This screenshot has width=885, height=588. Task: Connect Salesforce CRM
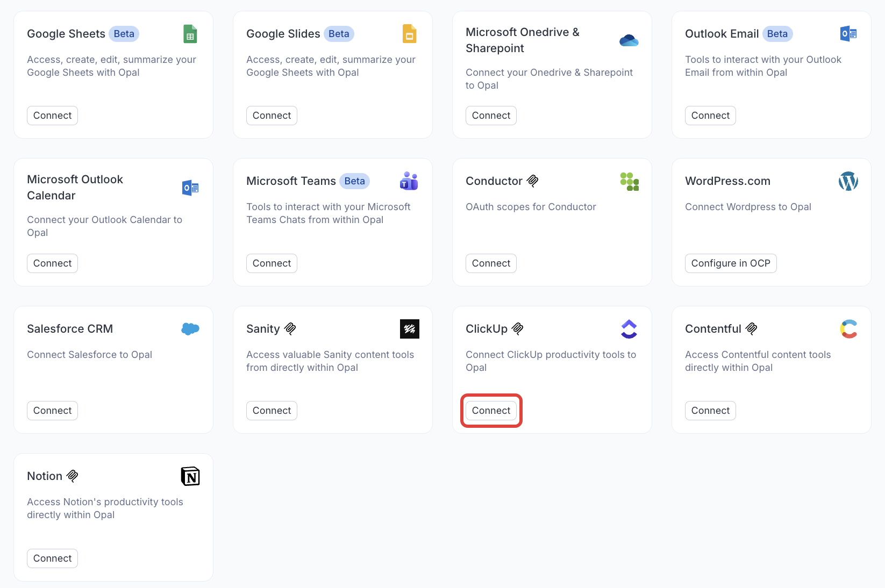(x=52, y=411)
